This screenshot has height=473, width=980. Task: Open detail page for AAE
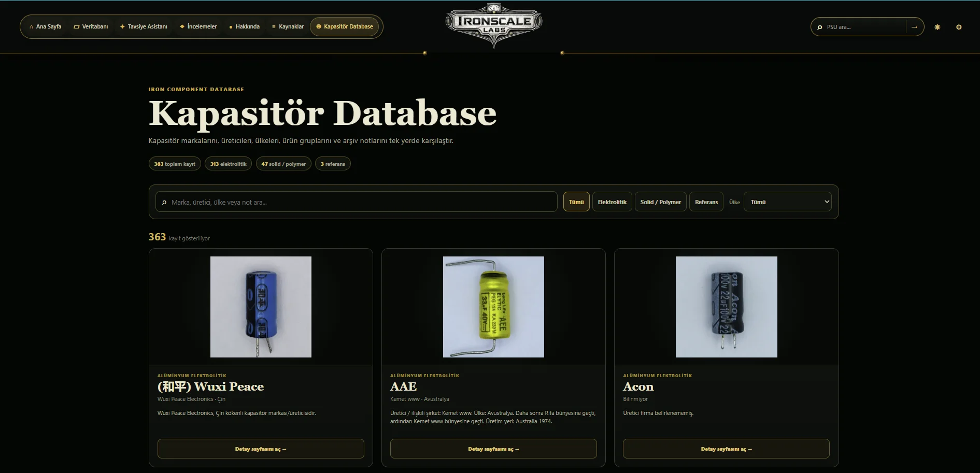[493, 449]
